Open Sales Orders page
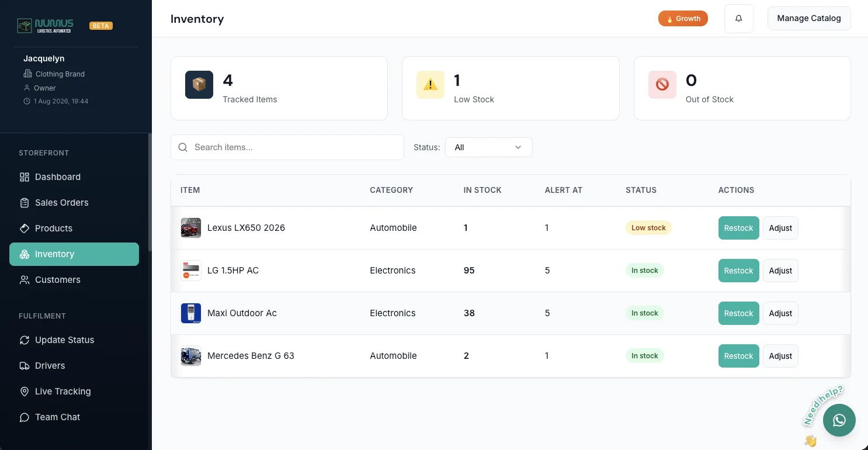 point(74,203)
